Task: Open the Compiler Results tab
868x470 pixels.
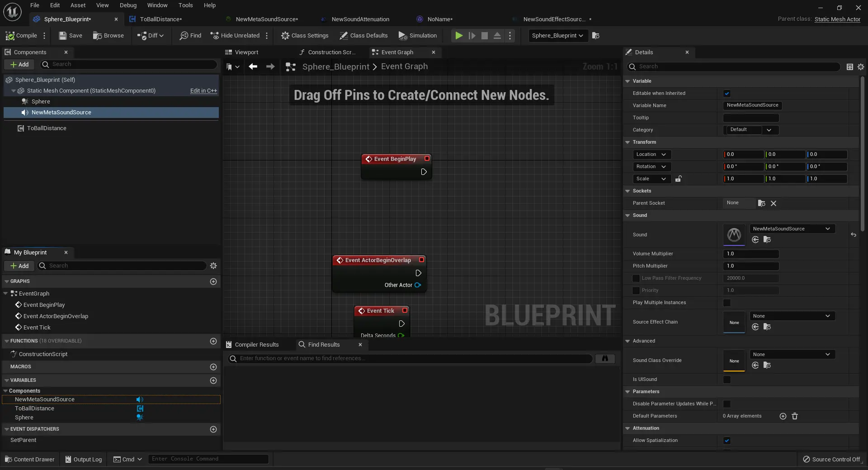Action: click(x=256, y=345)
